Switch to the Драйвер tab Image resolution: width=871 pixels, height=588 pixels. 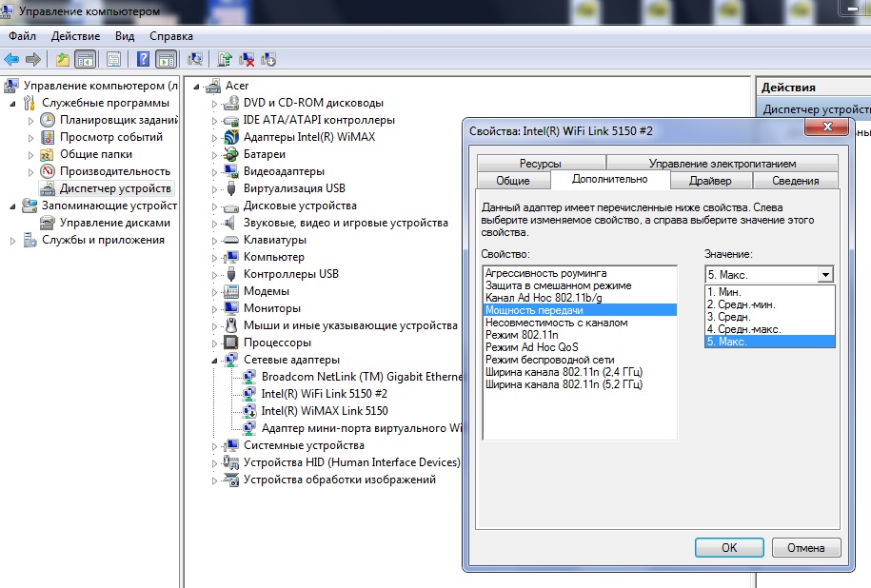(710, 181)
